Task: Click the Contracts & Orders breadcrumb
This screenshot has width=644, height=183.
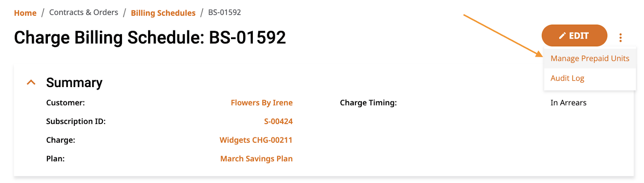Action: (84, 12)
